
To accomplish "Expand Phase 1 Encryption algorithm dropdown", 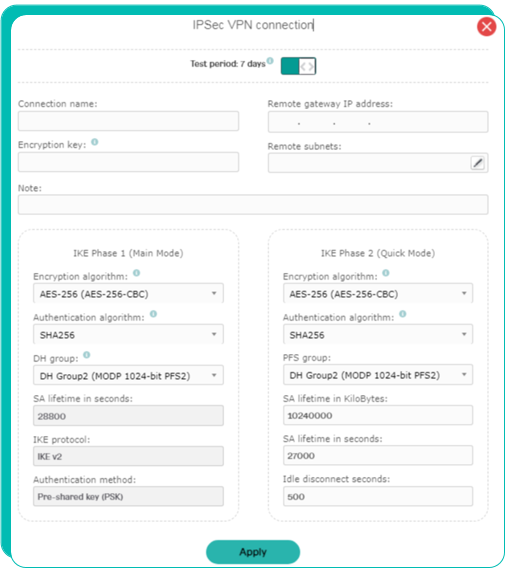I will (x=128, y=294).
